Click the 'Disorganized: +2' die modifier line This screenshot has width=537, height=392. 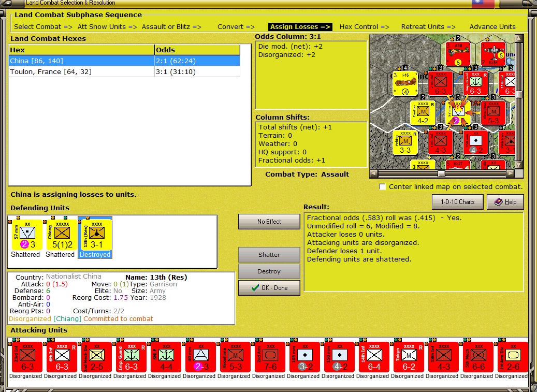pos(287,55)
